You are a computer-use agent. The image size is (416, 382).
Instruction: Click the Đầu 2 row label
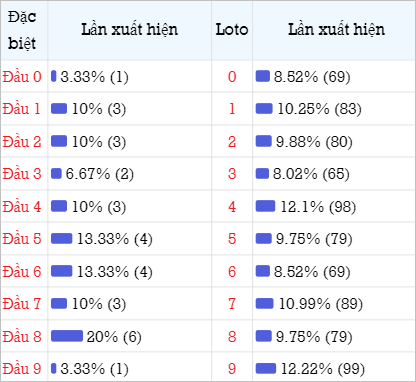pos(22,142)
